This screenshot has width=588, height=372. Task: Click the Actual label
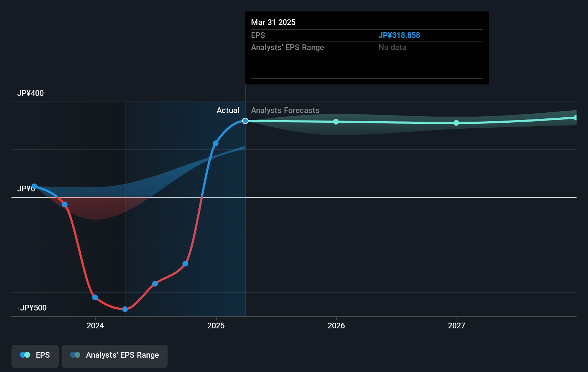click(x=228, y=110)
